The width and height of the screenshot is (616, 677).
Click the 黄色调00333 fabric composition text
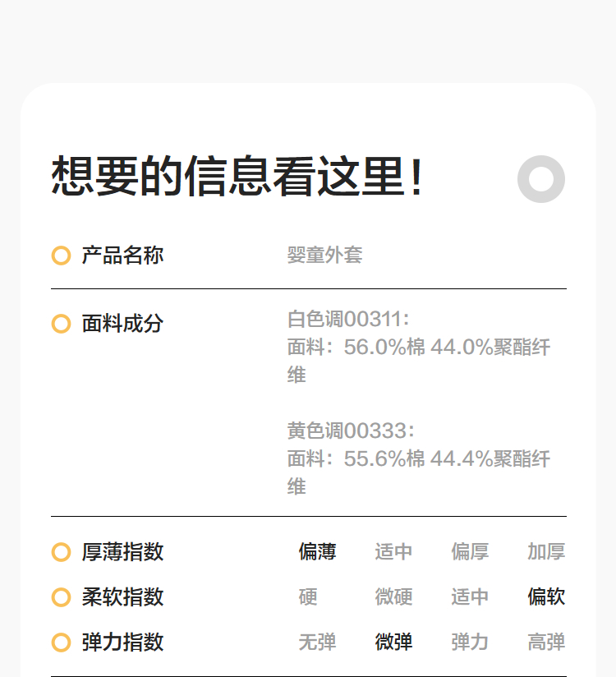pos(348,431)
